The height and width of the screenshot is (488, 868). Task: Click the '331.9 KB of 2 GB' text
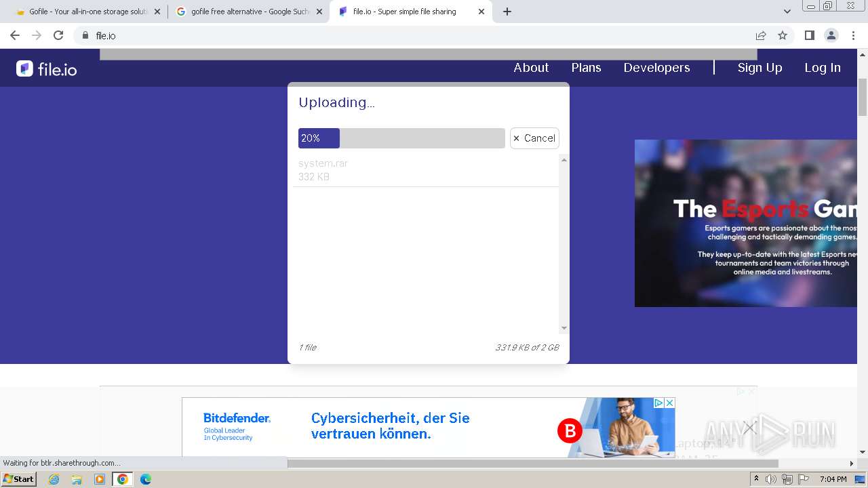pos(527,348)
